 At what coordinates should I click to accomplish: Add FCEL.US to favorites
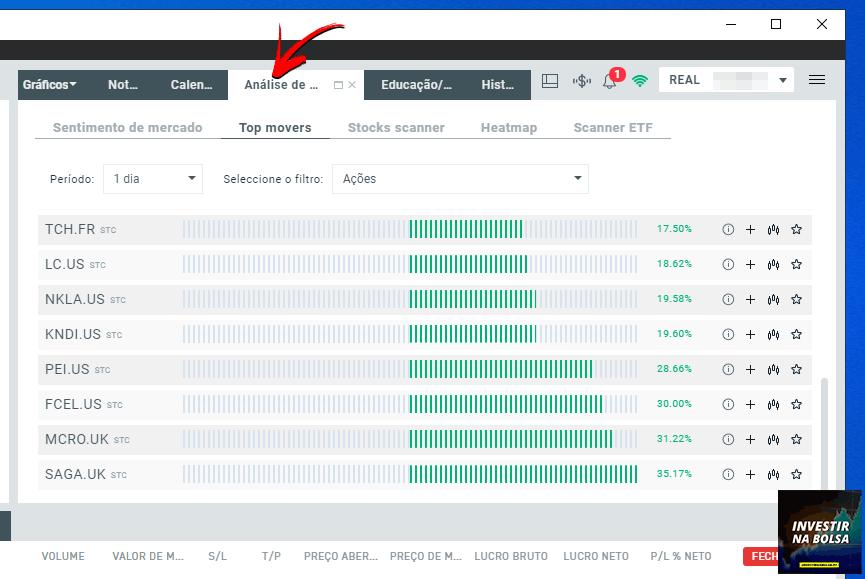(x=796, y=404)
